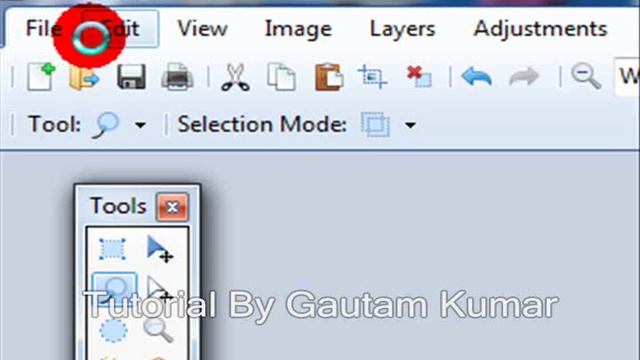Select the Ellipse Select tool

pos(113,330)
